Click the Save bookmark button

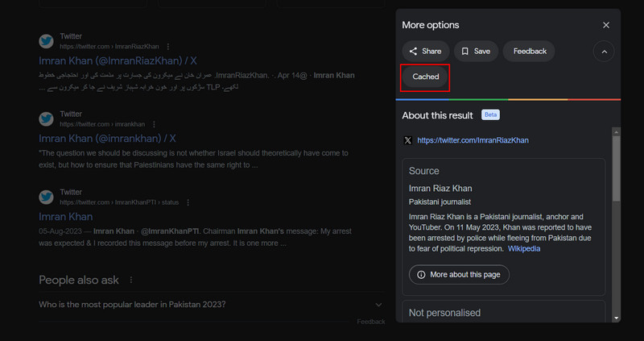tap(476, 52)
